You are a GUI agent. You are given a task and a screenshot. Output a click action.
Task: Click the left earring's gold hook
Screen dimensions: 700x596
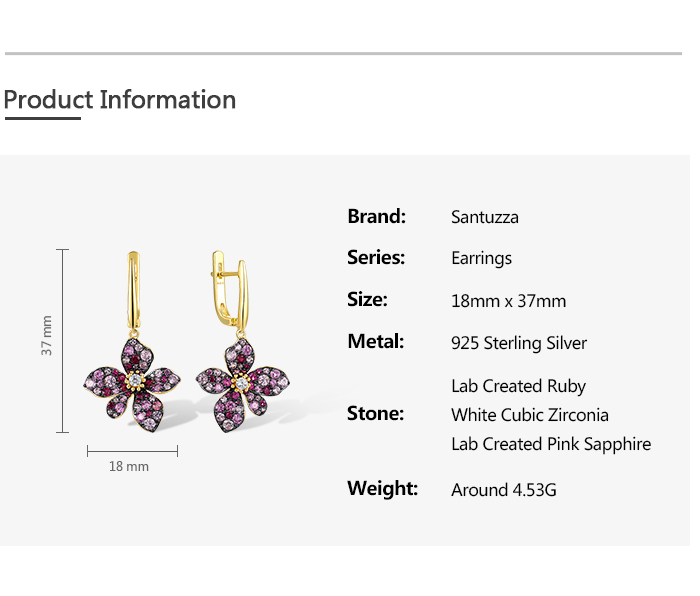pyautogui.click(x=133, y=290)
